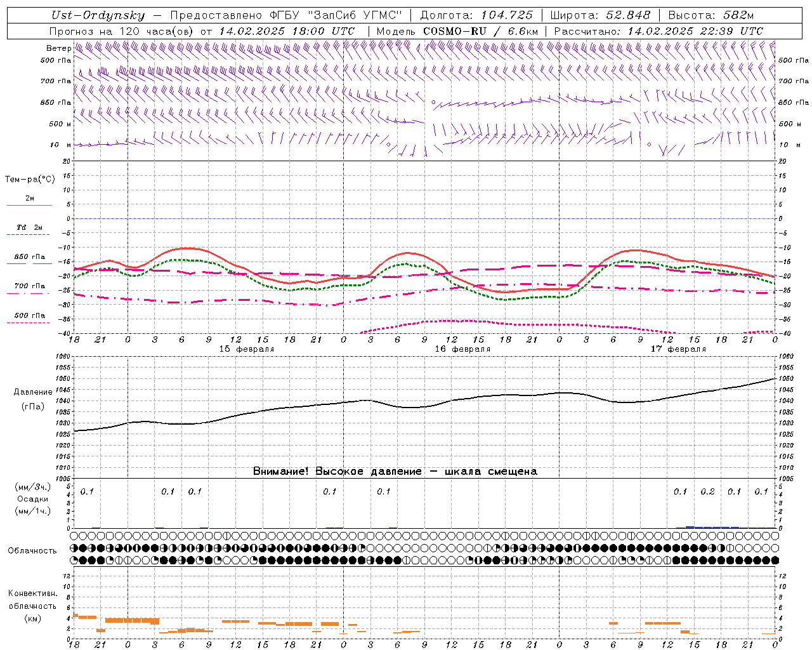Click the 'Конвективн.' label

[x=32, y=594]
